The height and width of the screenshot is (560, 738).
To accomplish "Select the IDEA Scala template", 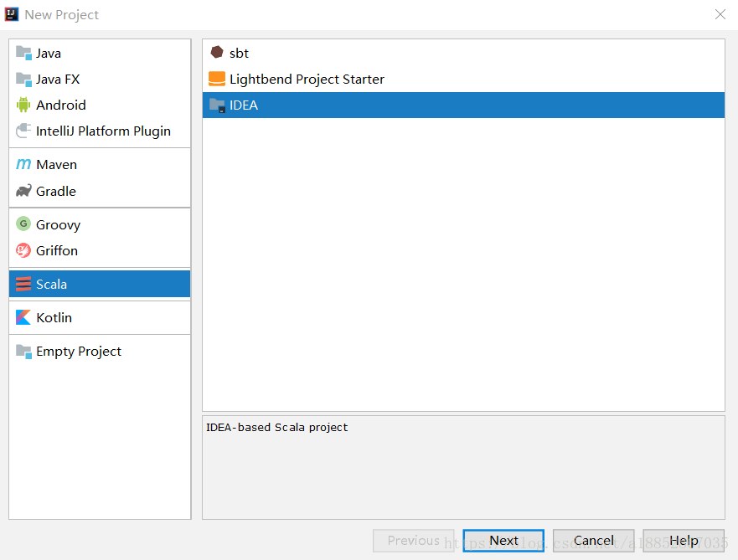I will (463, 105).
